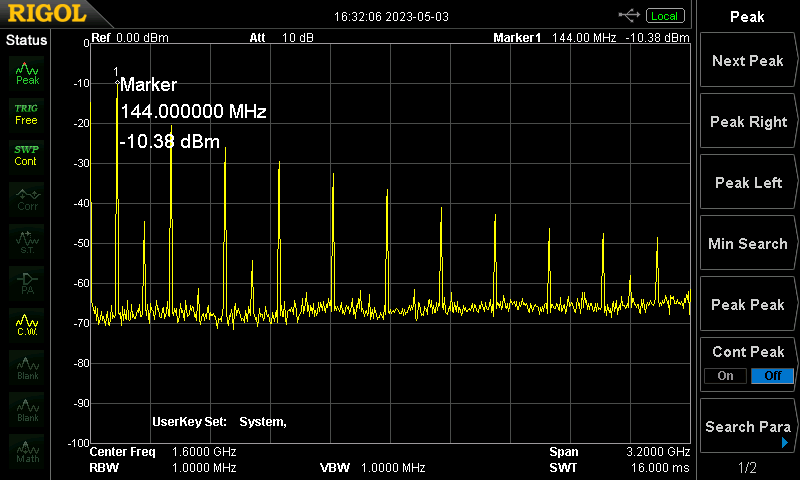
Task: Click the SWP Cont sweep icon
Action: pyautogui.click(x=27, y=155)
